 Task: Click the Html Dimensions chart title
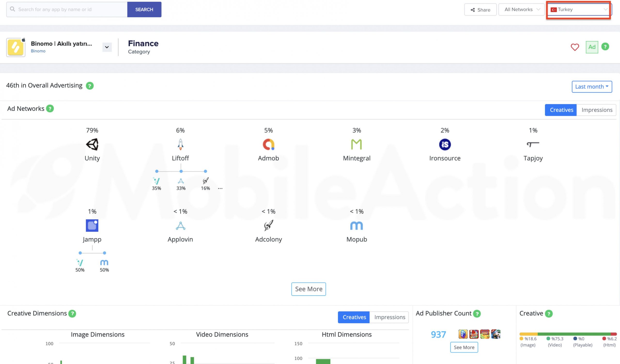click(x=347, y=334)
